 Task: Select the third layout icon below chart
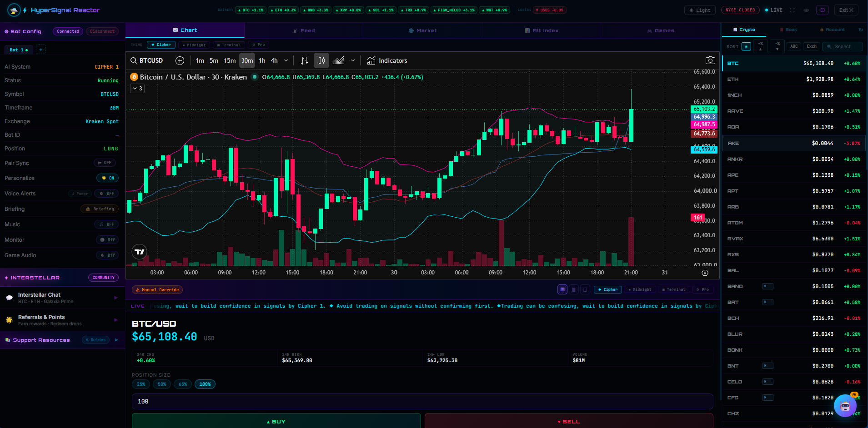[x=585, y=289]
